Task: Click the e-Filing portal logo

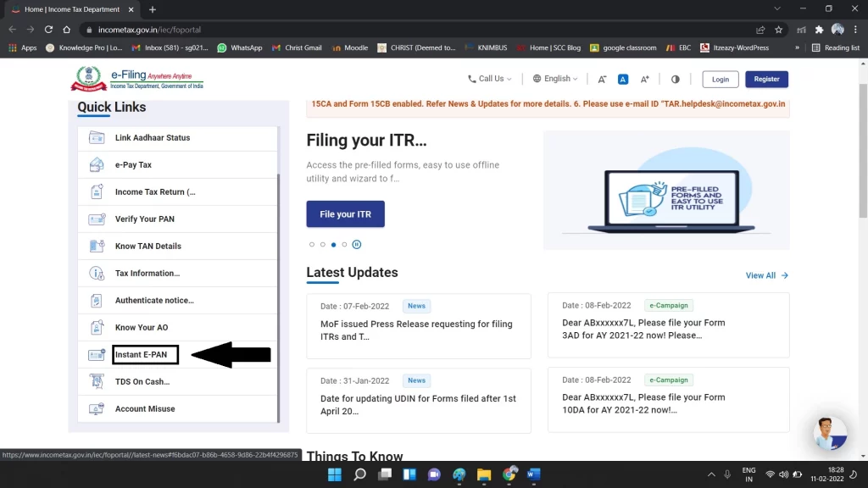Action: 137,80
